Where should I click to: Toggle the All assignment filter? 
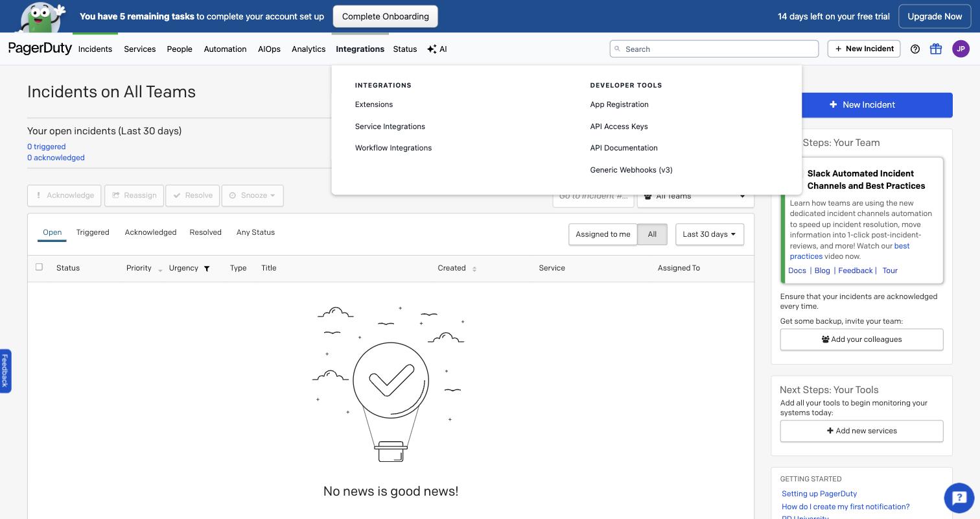(x=652, y=234)
